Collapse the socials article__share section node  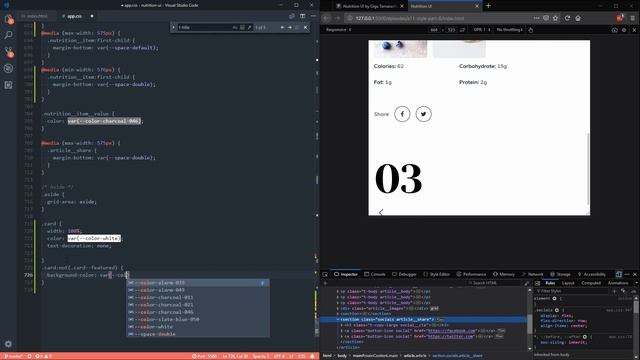click(338, 320)
